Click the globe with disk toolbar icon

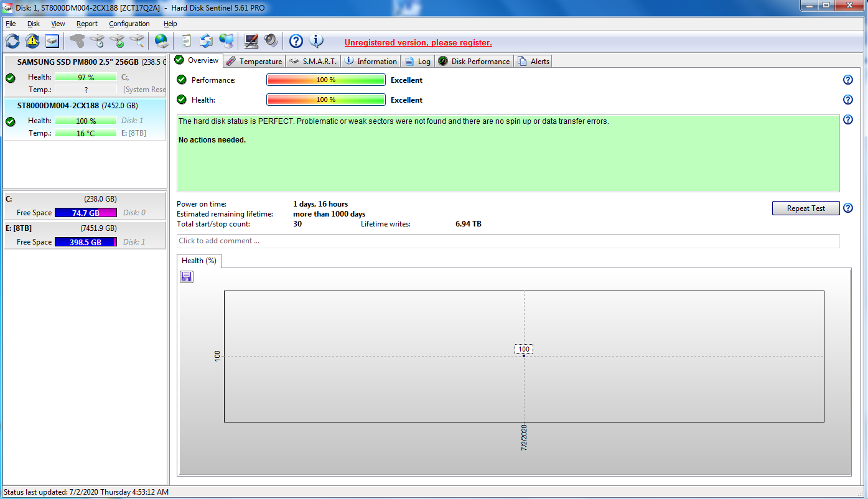pos(162,41)
